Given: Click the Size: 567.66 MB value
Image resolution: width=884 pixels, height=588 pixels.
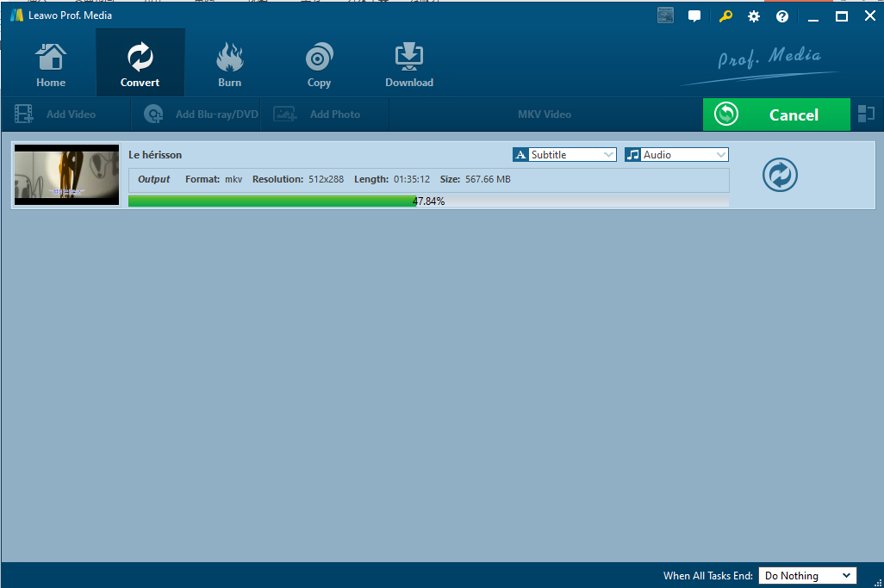Looking at the screenshot, I should (488, 179).
